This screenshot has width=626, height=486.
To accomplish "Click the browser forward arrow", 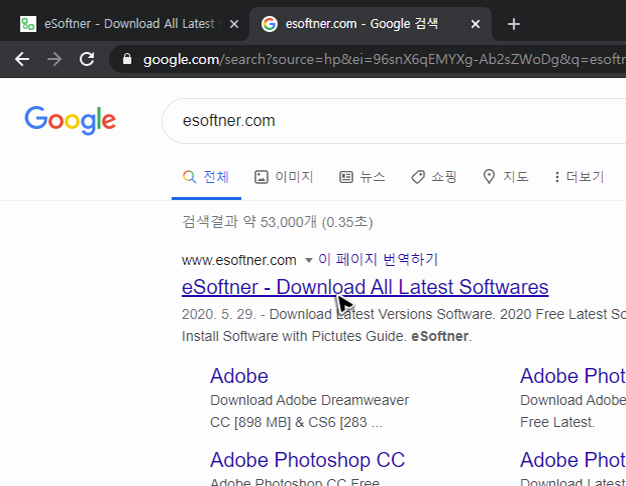I will [54, 60].
